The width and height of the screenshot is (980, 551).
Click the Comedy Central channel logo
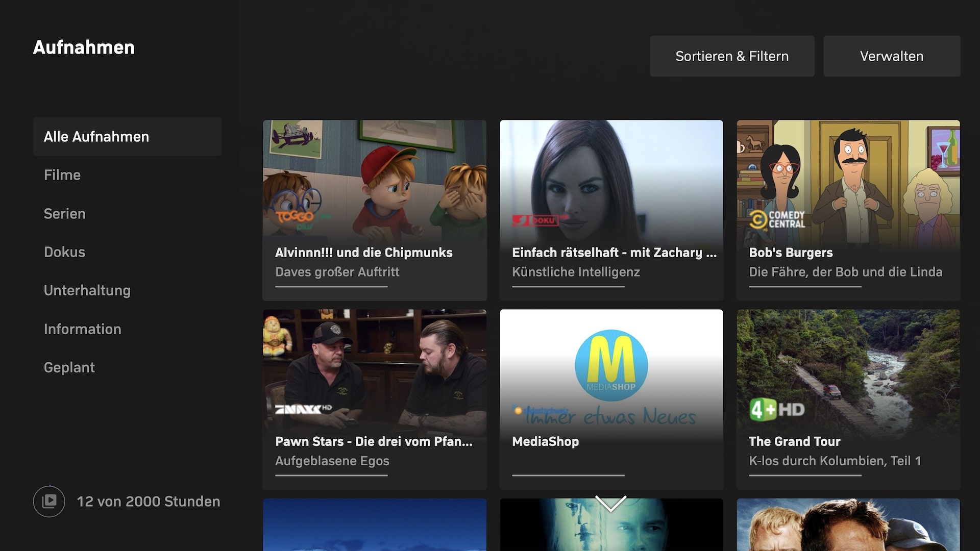tap(777, 219)
